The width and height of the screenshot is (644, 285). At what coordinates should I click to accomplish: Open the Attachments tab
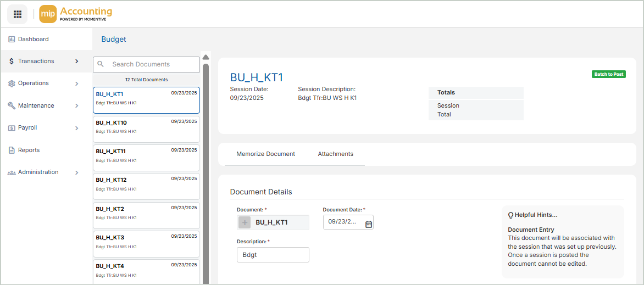[335, 154]
